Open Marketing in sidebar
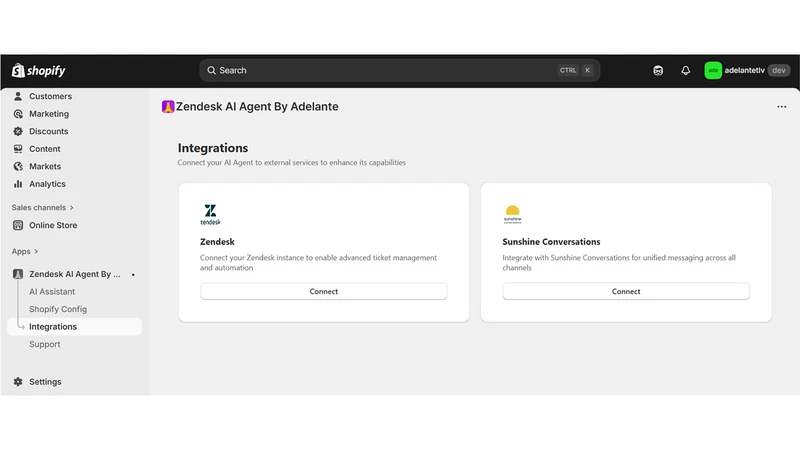 click(48, 114)
